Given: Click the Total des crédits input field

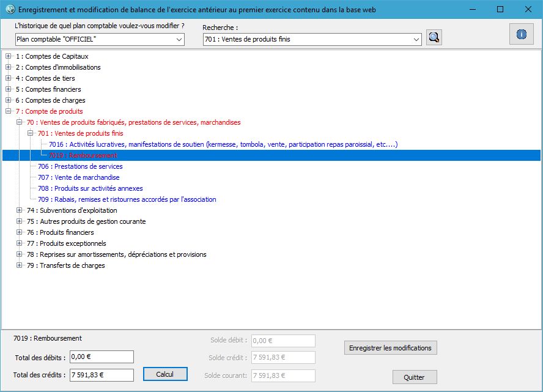Looking at the screenshot, I should (101, 375).
